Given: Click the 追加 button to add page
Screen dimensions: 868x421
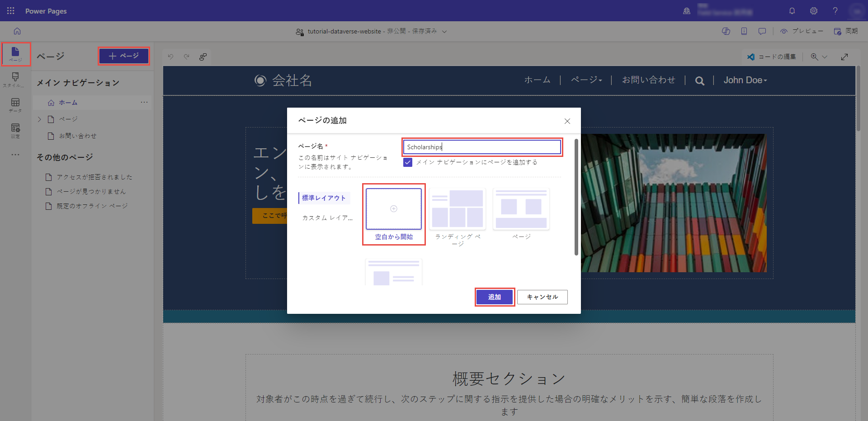Looking at the screenshot, I should pyautogui.click(x=494, y=297).
